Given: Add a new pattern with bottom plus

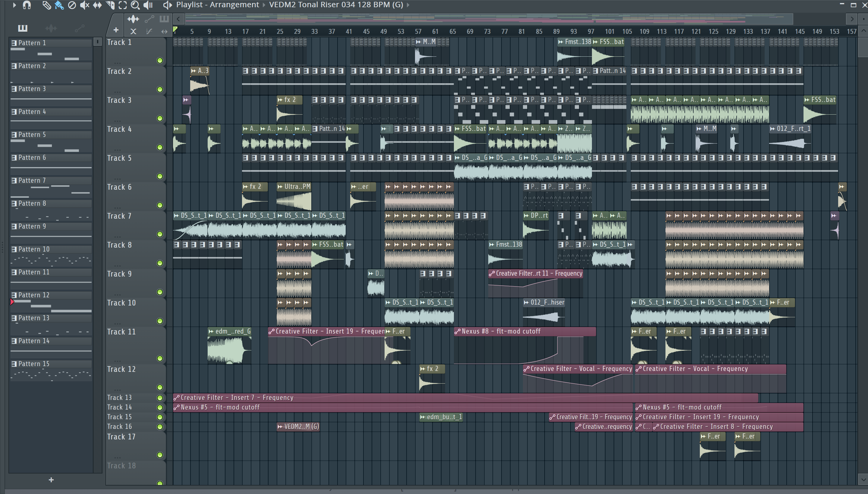Looking at the screenshot, I should pos(51,480).
